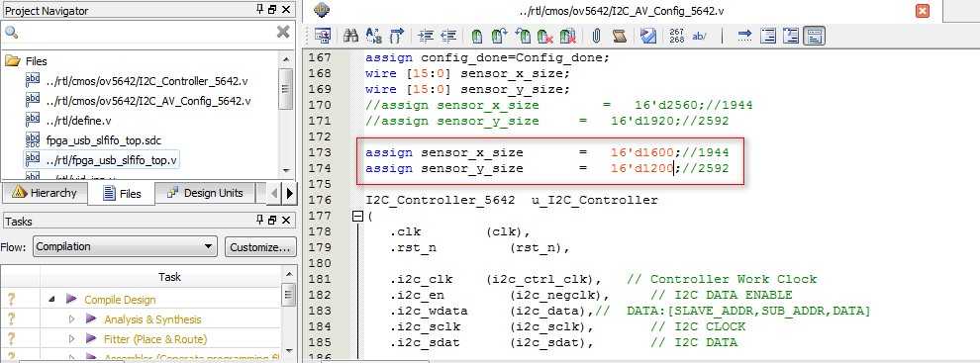
Task: Float the Tasks panel
Action: point(272,220)
